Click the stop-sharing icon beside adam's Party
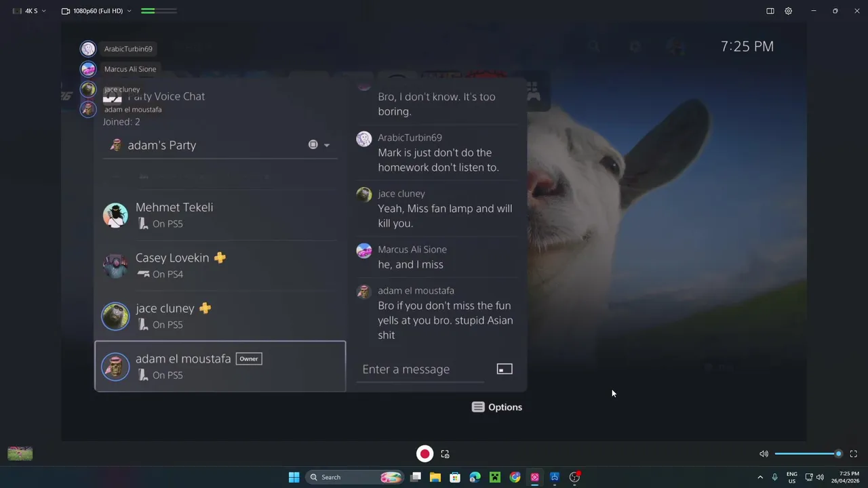The width and height of the screenshot is (868, 488). 313,145
